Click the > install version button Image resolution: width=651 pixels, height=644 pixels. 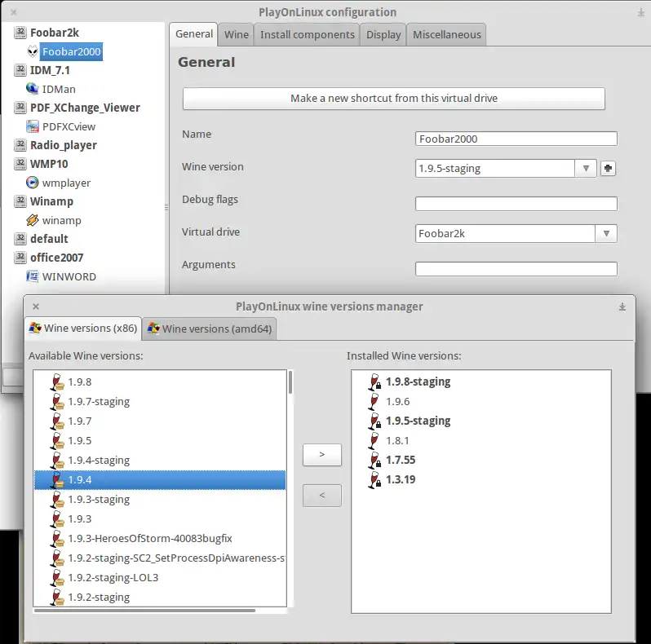click(322, 454)
